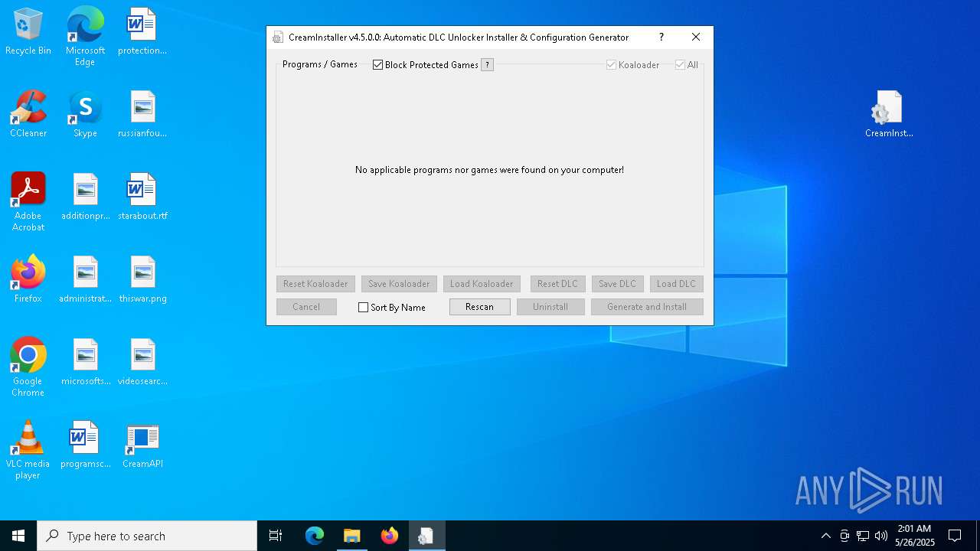Image resolution: width=980 pixels, height=551 pixels.
Task: Click the CreamInstaller taskbar button
Action: 426,536
